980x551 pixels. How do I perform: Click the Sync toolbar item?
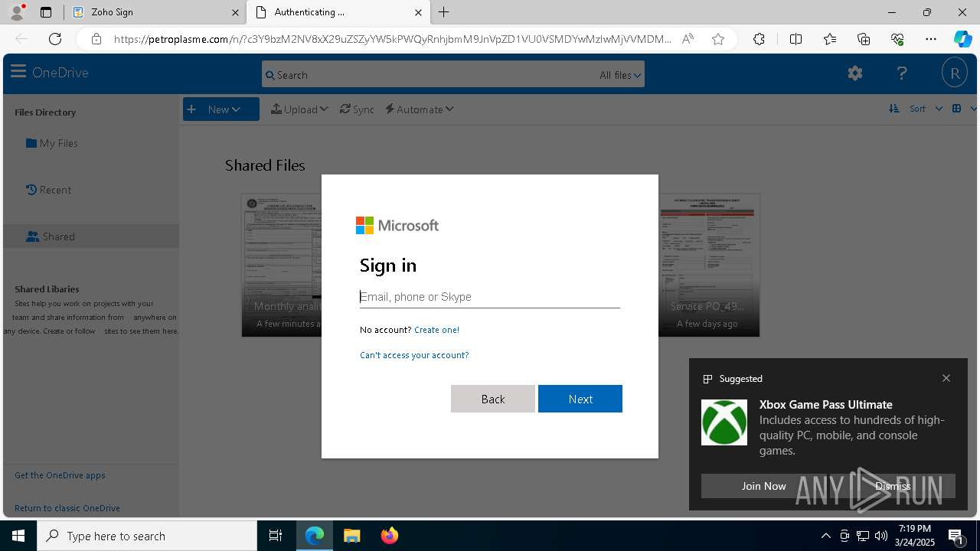click(x=357, y=109)
